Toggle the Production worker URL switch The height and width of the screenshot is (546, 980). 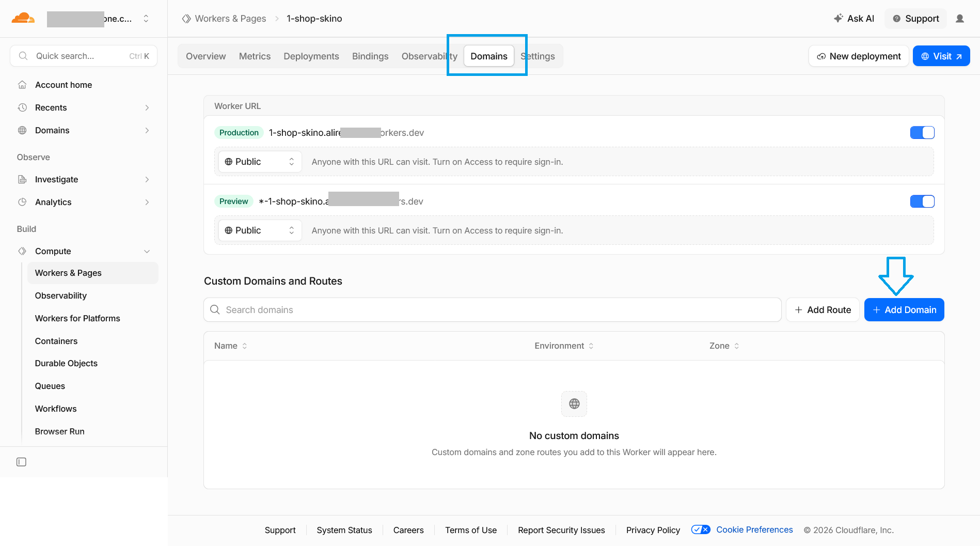click(x=922, y=133)
